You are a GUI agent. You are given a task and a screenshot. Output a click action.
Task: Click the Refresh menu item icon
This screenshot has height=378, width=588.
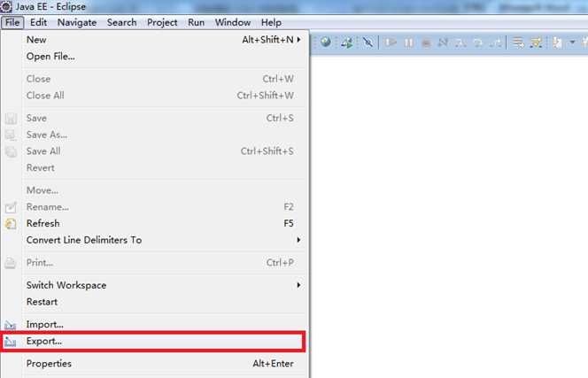[11, 224]
